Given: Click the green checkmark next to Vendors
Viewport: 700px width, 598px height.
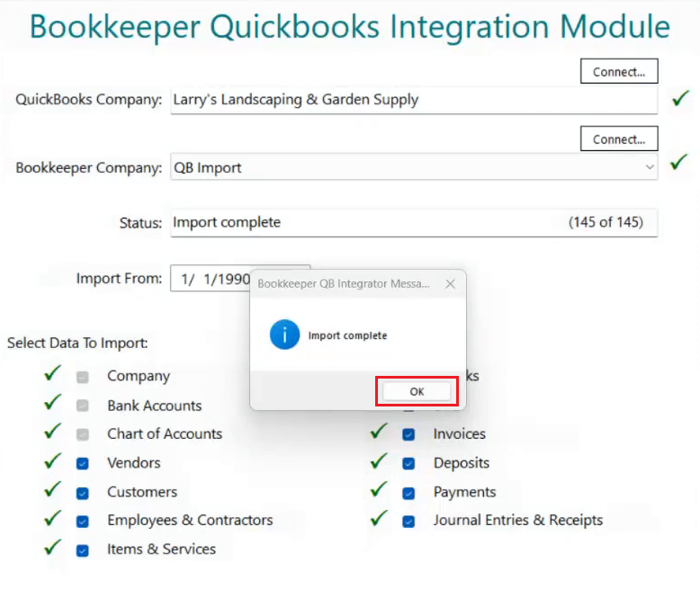Looking at the screenshot, I should click(52, 460).
